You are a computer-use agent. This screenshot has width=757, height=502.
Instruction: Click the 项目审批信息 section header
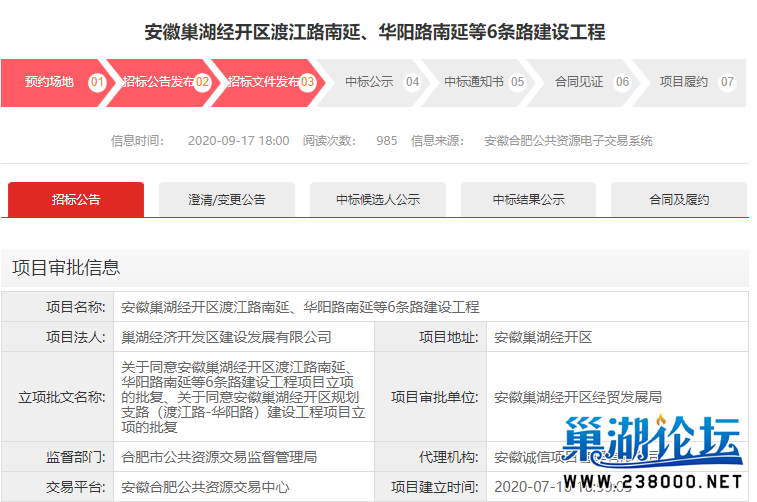(375, 268)
